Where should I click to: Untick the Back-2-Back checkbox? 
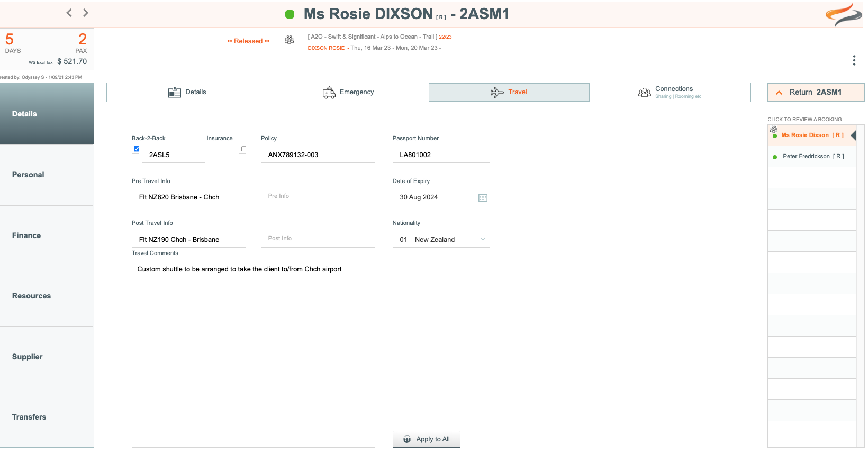click(x=136, y=149)
